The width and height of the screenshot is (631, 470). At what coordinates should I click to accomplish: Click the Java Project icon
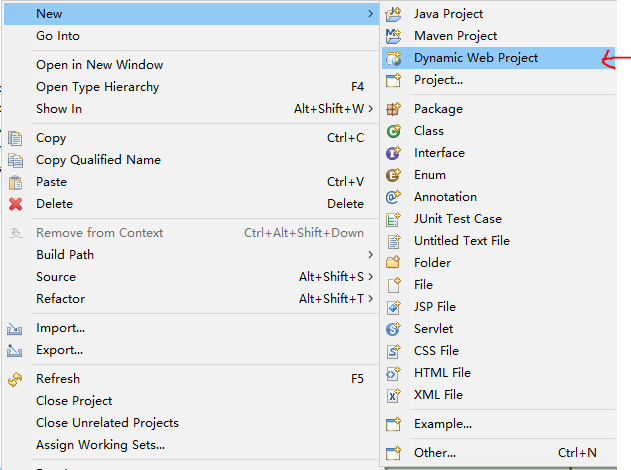click(x=394, y=14)
